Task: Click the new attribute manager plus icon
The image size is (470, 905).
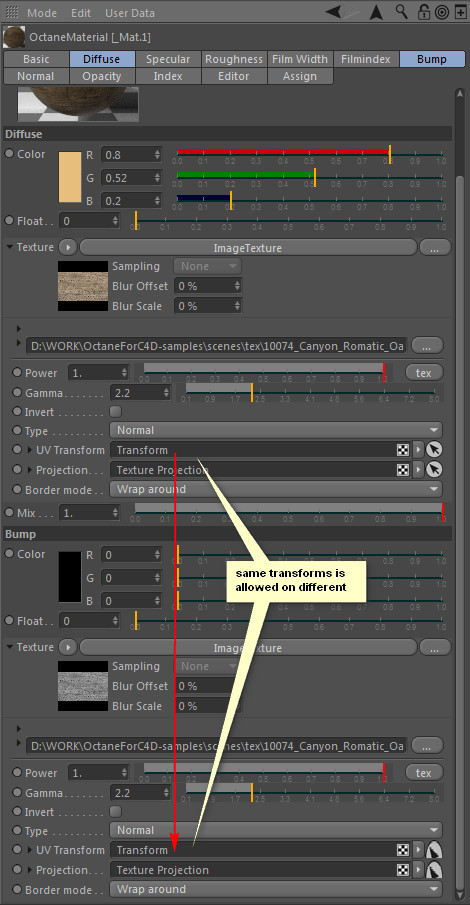Action: click(x=461, y=12)
